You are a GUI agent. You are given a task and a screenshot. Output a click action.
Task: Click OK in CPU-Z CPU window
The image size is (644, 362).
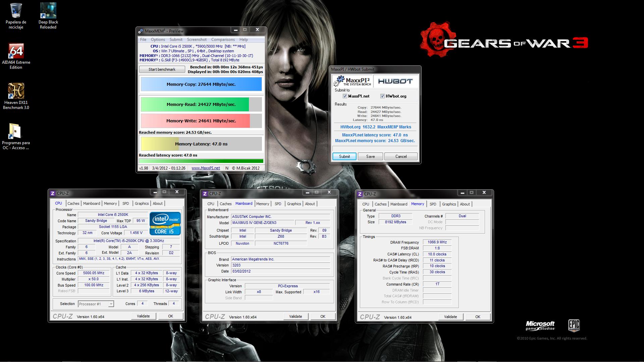(x=170, y=316)
